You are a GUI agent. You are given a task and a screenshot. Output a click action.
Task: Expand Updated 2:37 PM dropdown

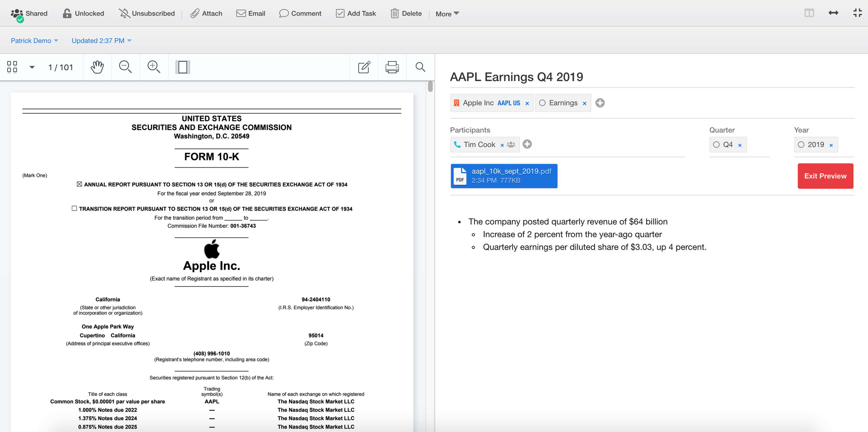point(101,41)
